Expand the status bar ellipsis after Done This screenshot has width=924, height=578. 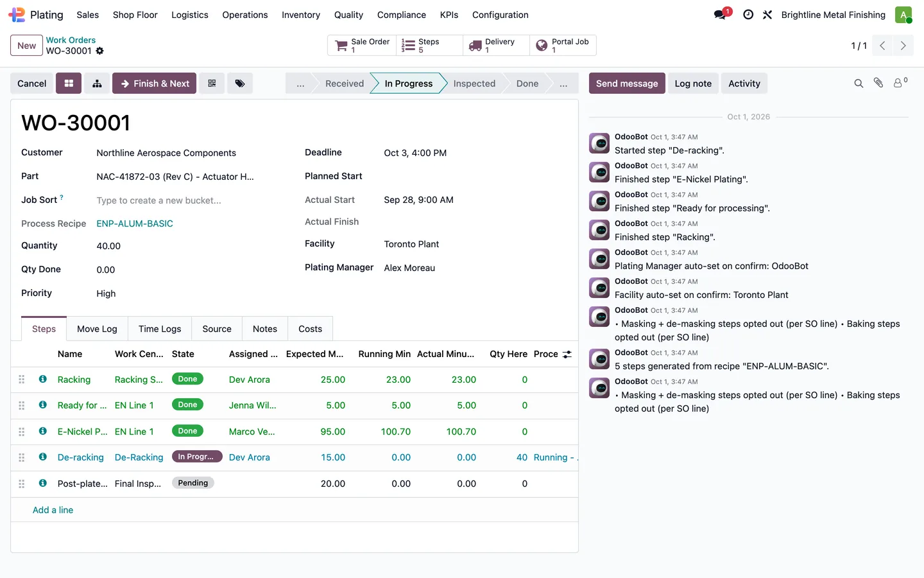(x=563, y=83)
